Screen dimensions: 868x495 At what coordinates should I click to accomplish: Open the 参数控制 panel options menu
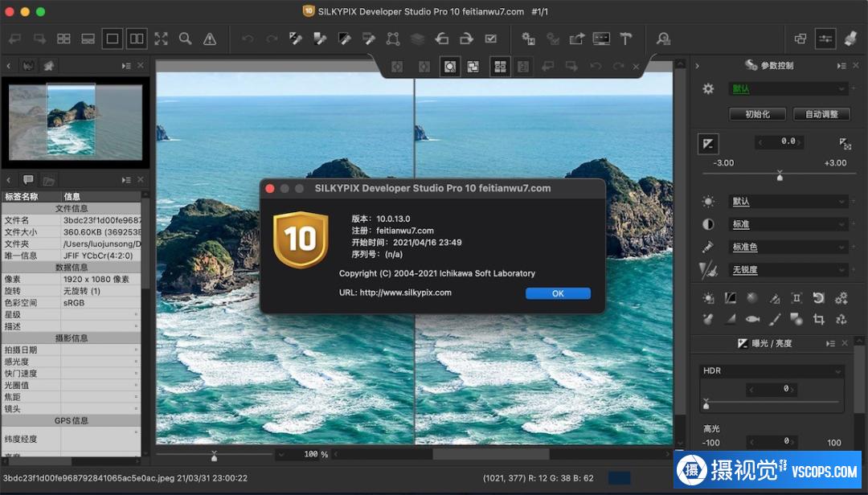(841, 66)
